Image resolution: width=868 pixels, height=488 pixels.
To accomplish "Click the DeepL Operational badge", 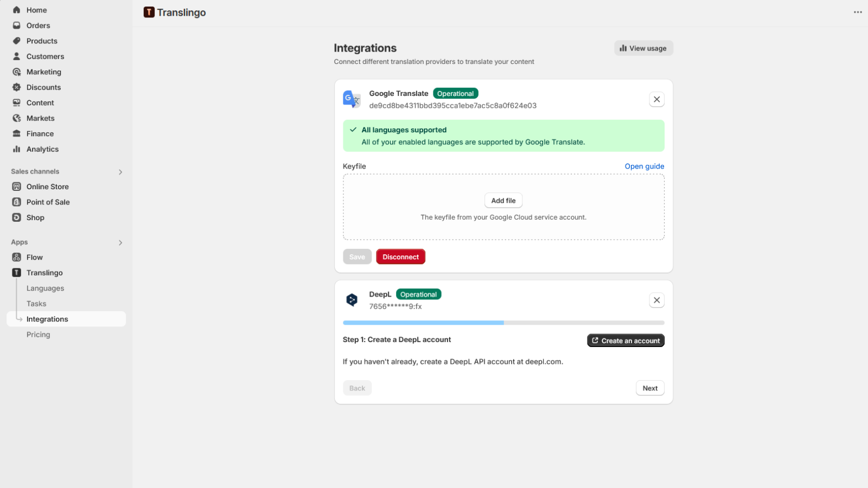I will pyautogui.click(x=418, y=294).
